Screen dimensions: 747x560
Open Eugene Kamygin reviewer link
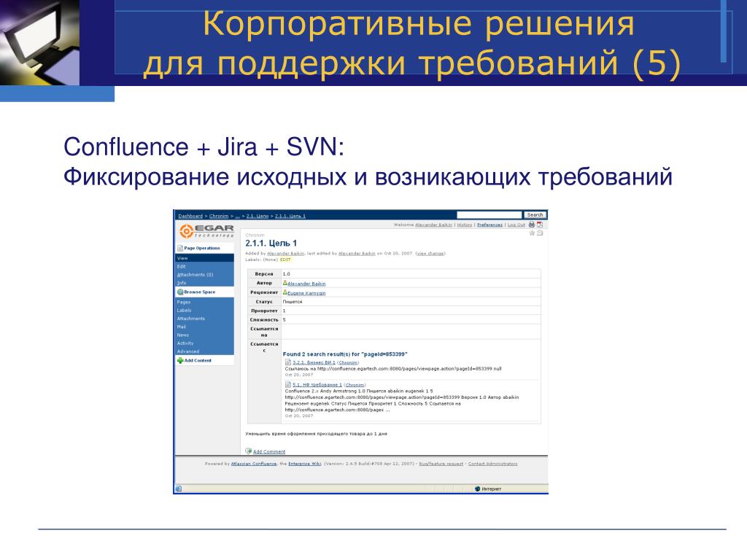coord(306,293)
